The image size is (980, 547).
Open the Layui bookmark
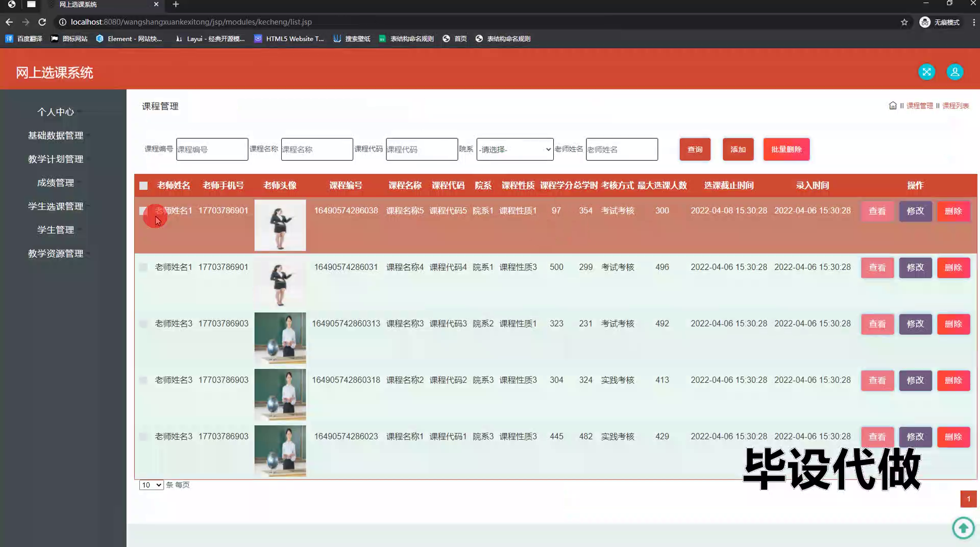tap(210, 39)
